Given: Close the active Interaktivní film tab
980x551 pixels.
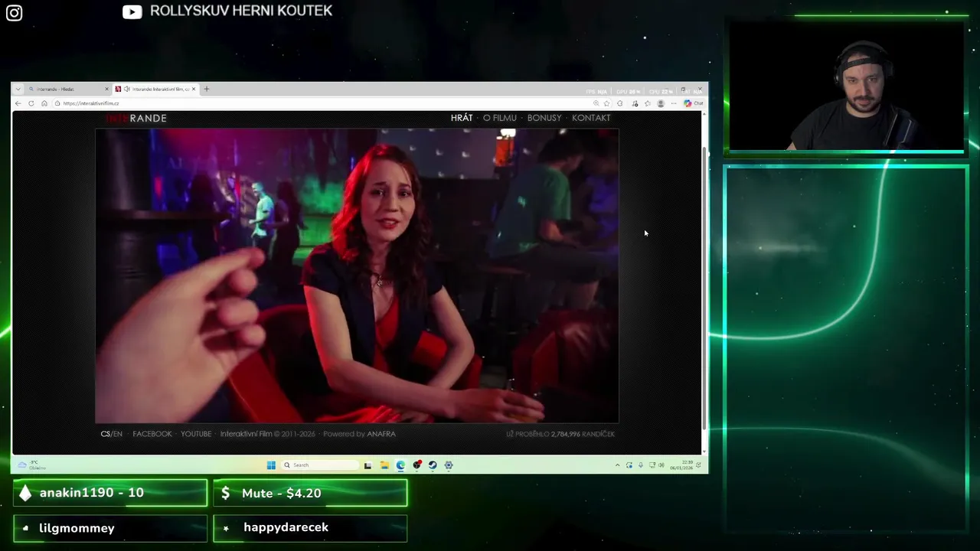Looking at the screenshot, I should (194, 89).
